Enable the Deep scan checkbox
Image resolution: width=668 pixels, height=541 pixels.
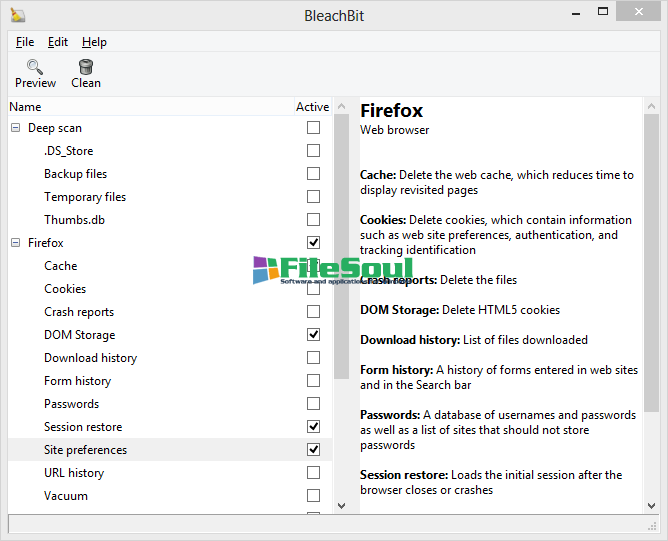313,127
